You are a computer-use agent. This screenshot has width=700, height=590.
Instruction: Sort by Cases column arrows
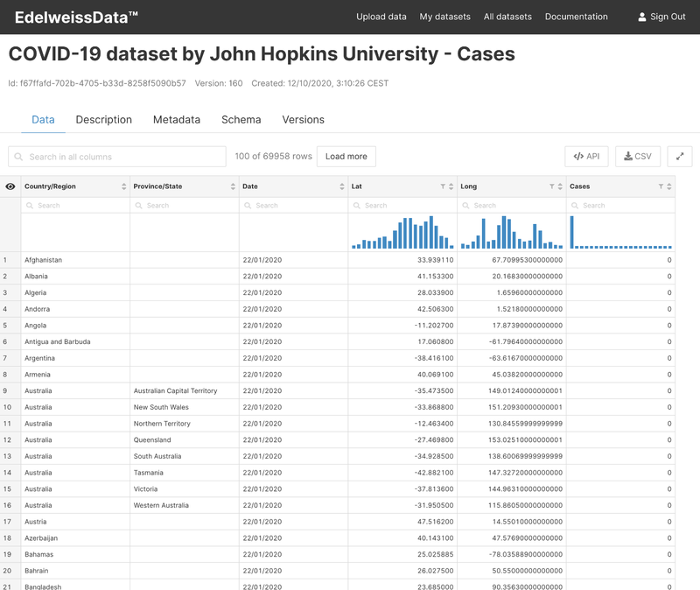click(668, 186)
